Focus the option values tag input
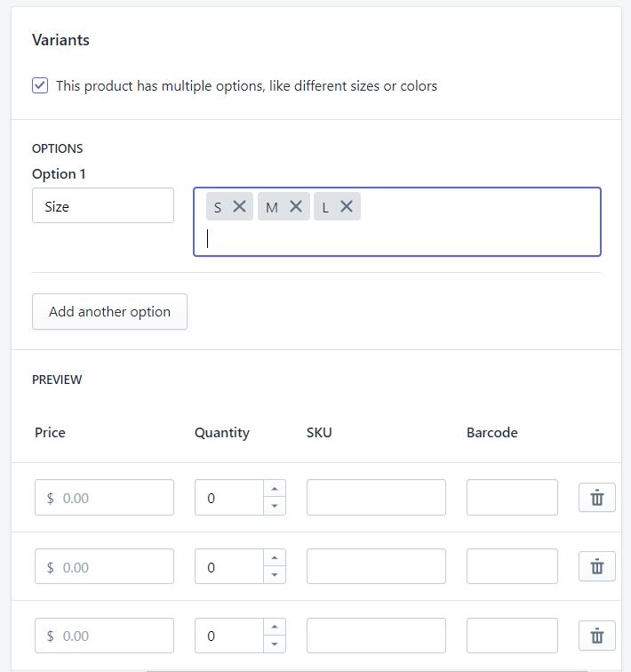Viewport: 631px width, 672px height. [x=400, y=238]
